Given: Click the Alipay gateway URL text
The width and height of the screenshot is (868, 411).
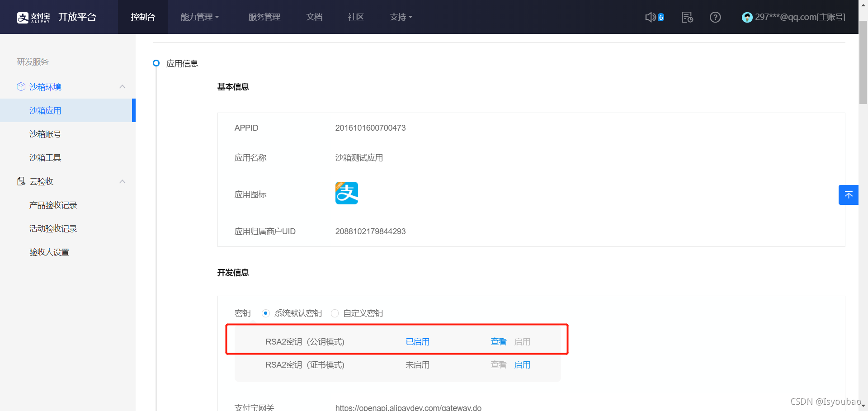Looking at the screenshot, I should coord(408,407).
